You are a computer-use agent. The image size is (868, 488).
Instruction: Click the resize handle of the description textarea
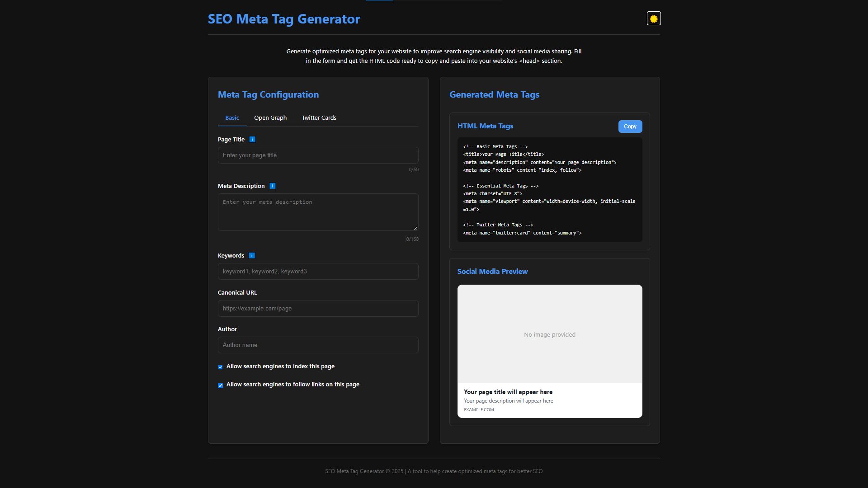(415, 228)
